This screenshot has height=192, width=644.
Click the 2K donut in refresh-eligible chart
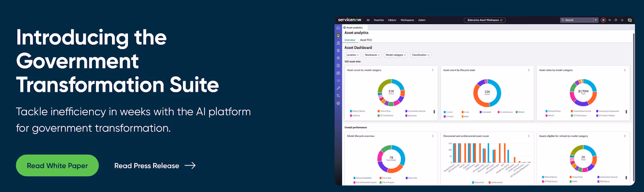(583, 158)
